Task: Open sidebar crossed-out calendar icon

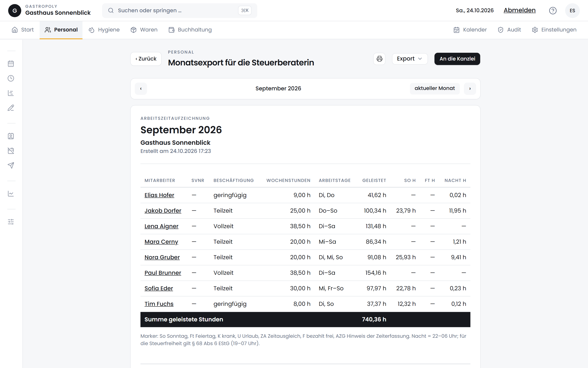Action: pos(11,151)
